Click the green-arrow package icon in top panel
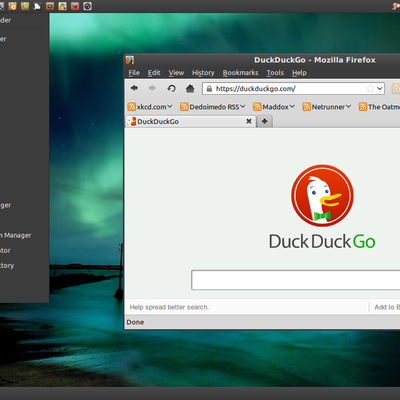This screenshot has height=400, width=400. pos(25,6)
